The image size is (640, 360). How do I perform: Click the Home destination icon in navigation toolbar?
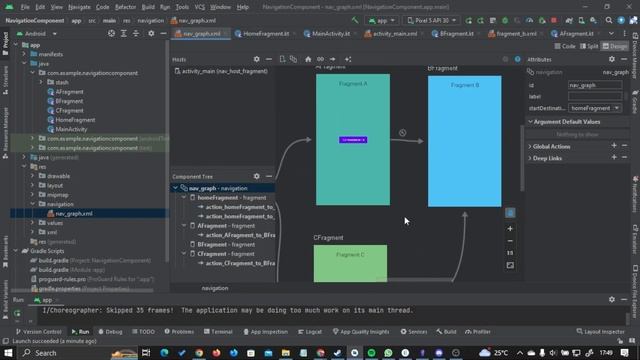pos(308,59)
